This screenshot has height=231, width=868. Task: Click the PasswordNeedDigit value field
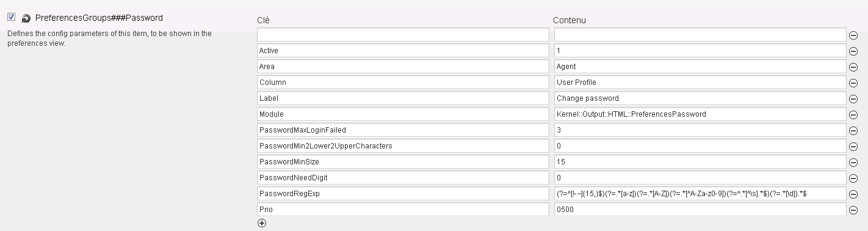pyautogui.click(x=700, y=178)
